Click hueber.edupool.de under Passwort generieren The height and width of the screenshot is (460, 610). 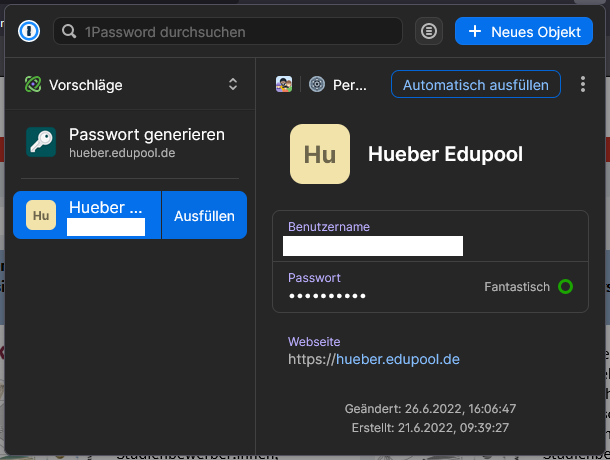click(122, 153)
